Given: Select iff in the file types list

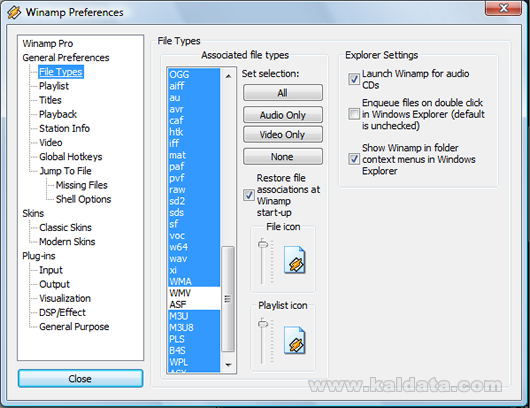Looking at the screenshot, I should point(194,144).
